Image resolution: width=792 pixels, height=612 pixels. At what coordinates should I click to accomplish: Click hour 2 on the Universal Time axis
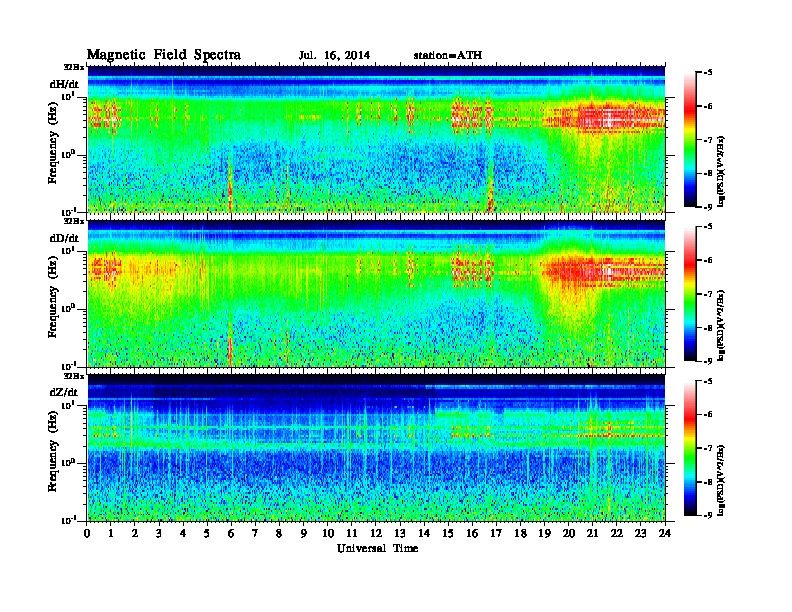click(135, 534)
